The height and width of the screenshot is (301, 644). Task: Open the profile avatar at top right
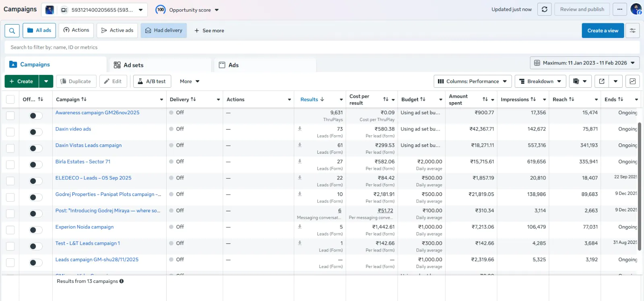(x=636, y=9)
